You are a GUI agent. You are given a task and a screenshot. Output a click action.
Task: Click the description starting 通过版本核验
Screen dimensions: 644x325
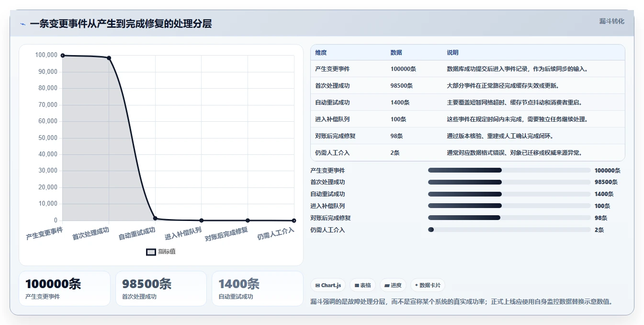click(x=500, y=136)
